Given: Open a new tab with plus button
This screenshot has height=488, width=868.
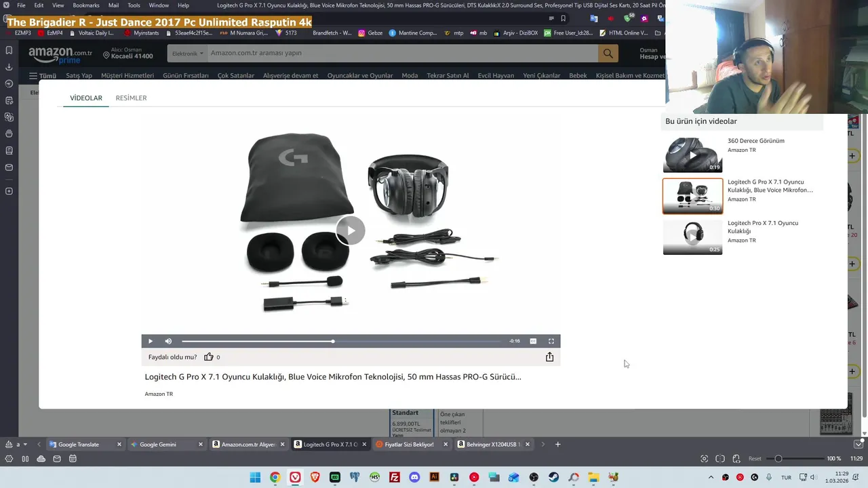Looking at the screenshot, I should point(557,445).
